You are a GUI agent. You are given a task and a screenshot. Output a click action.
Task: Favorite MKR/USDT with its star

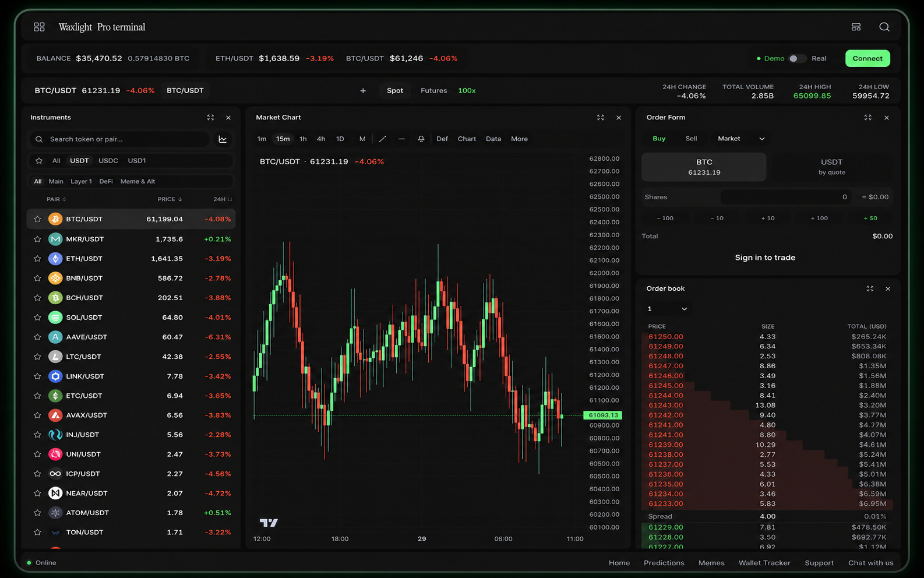(37, 239)
